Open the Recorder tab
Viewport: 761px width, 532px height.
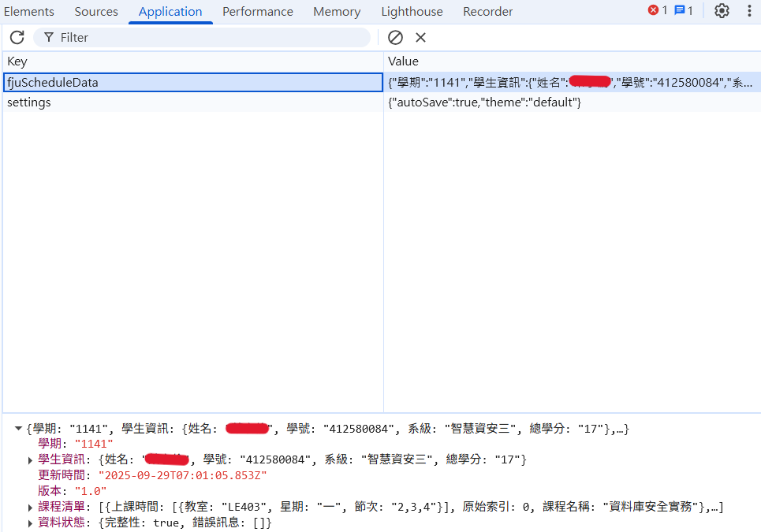(488, 12)
